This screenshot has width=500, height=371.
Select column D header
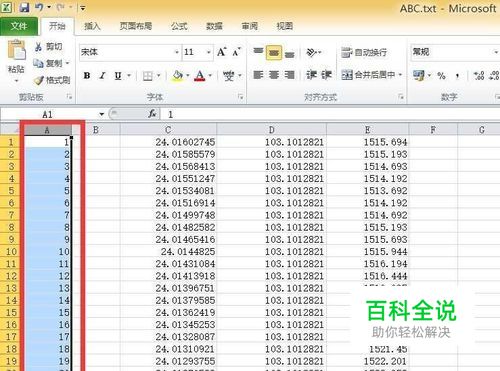pos(271,130)
